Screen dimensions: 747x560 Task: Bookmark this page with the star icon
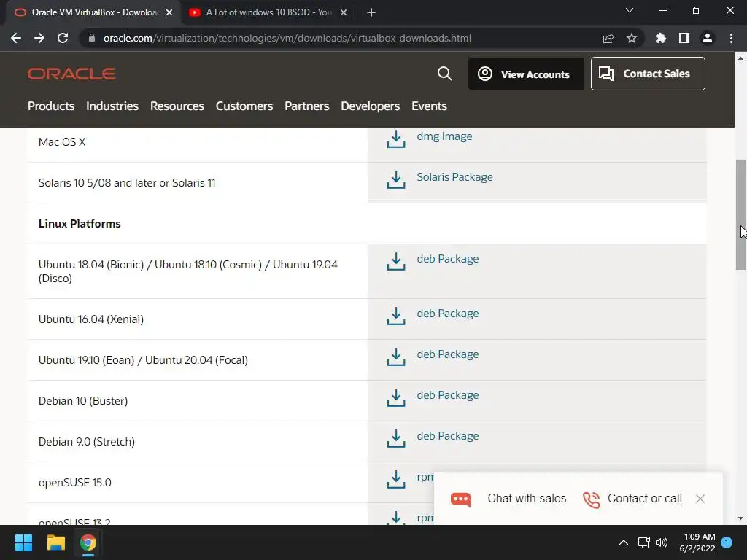point(632,38)
